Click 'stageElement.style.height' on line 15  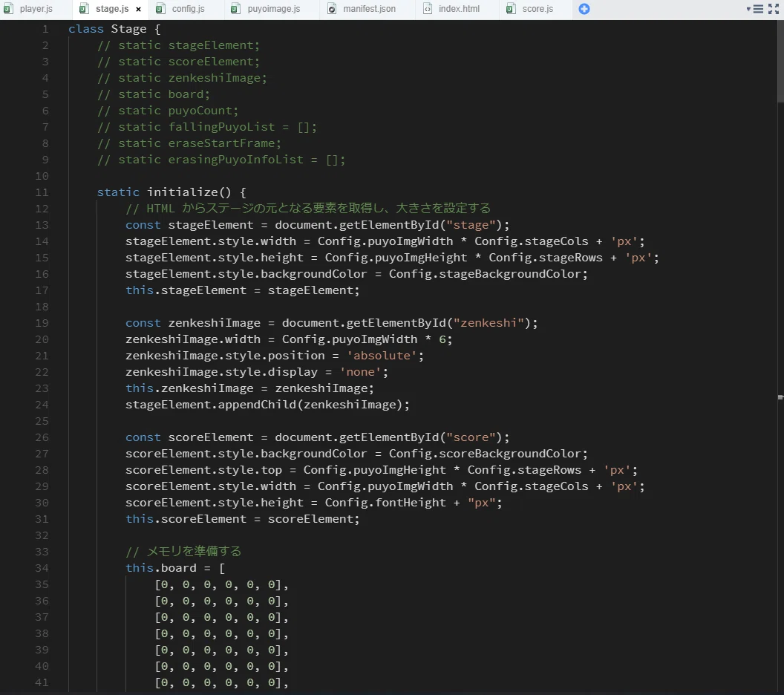point(214,258)
